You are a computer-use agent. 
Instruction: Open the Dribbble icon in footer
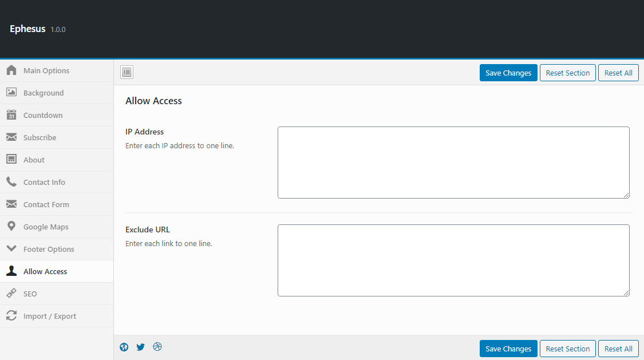(157, 346)
